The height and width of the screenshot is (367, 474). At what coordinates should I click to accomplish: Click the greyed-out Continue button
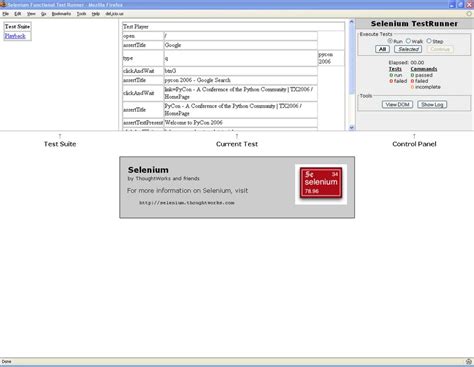(440, 49)
